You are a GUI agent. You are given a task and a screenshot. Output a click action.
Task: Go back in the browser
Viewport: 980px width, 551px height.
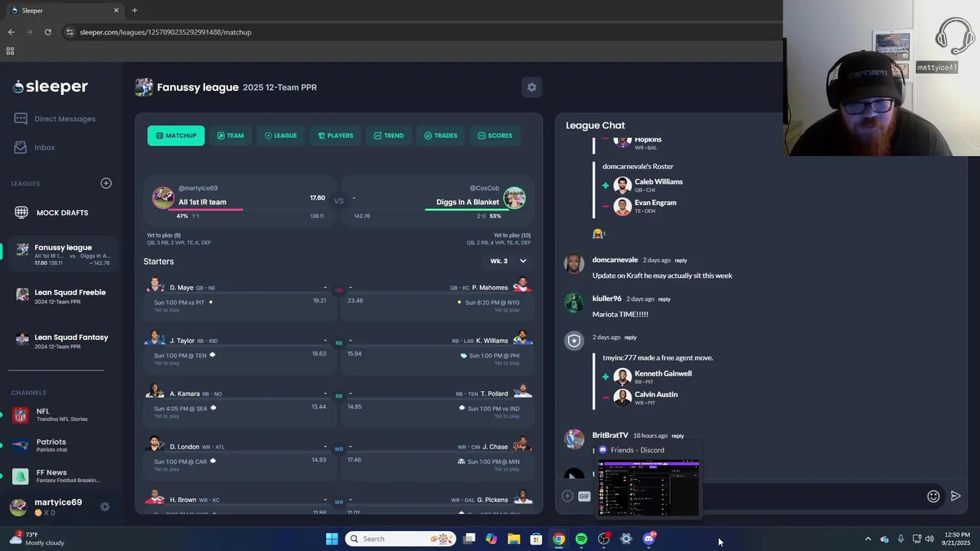tap(11, 32)
